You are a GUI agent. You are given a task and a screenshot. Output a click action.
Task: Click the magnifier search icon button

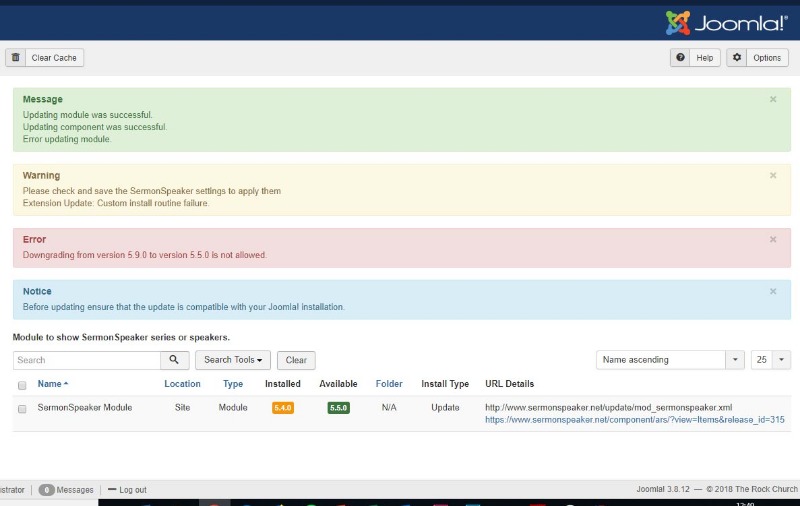(174, 360)
